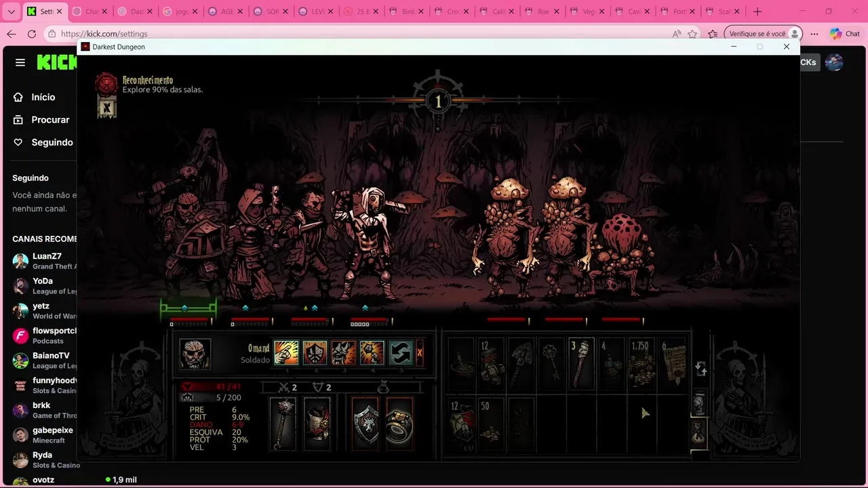Select the torch stack of 3
This screenshot has height=488, width=868.
[x=581, y=363]
